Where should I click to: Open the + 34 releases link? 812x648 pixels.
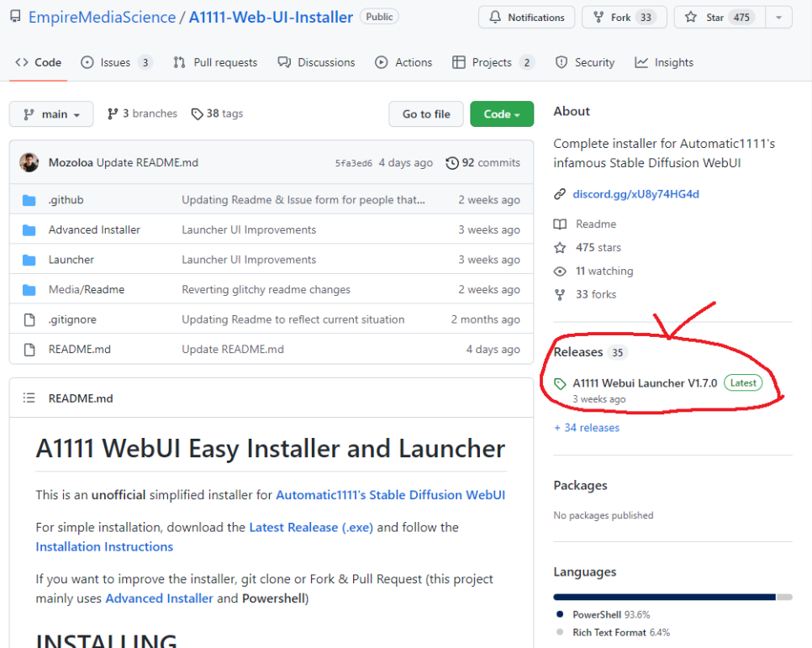(x=587, y=428)
